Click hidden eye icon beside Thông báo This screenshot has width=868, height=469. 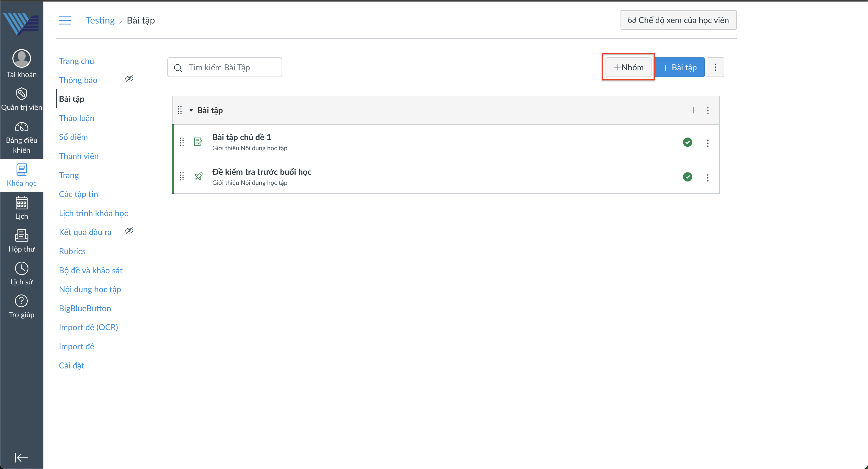coord(129,79)
